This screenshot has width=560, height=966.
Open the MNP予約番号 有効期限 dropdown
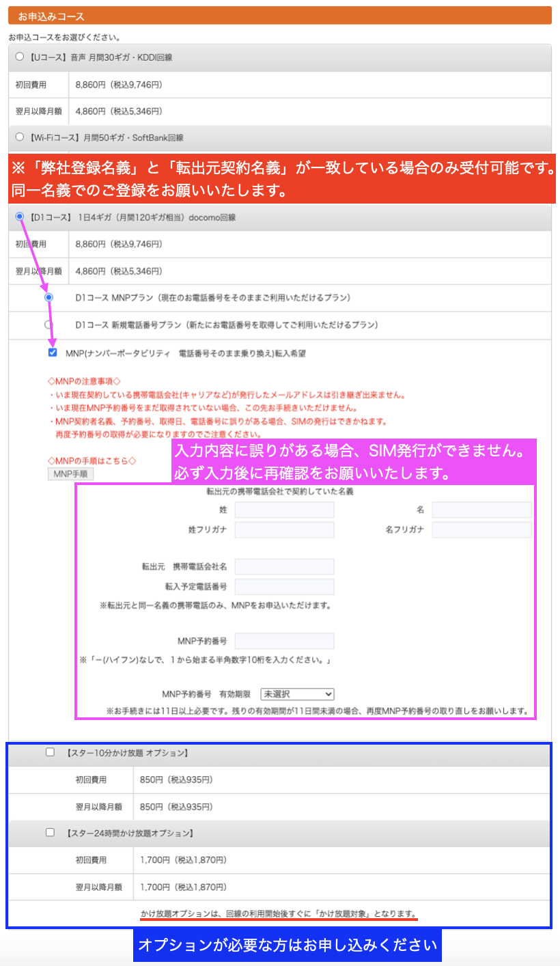click(x=297, y=694)
